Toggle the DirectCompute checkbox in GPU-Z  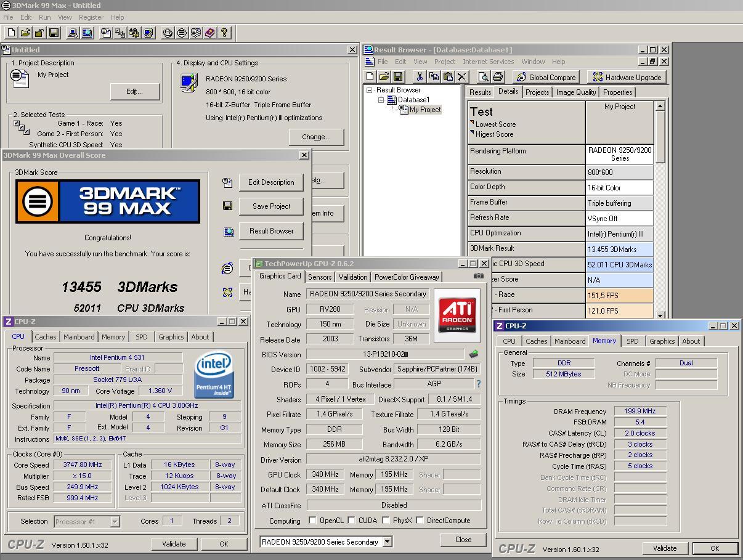420,521
